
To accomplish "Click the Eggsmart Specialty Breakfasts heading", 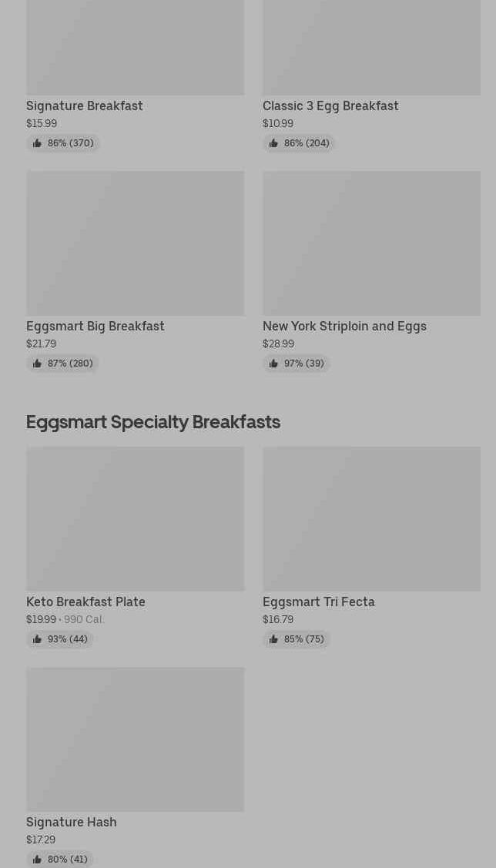I will pos(152,422).
